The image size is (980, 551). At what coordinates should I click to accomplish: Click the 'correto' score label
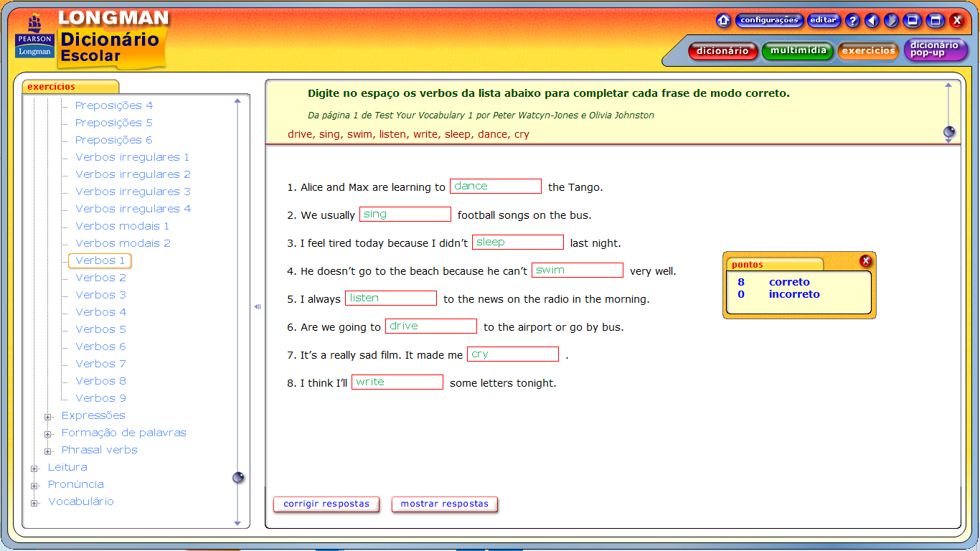pyautogui.click(x=789, y=282)
